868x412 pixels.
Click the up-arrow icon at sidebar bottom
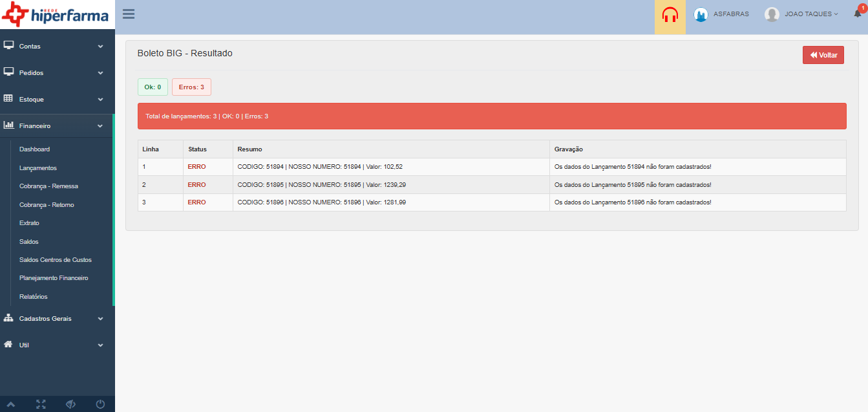point(11,404)
